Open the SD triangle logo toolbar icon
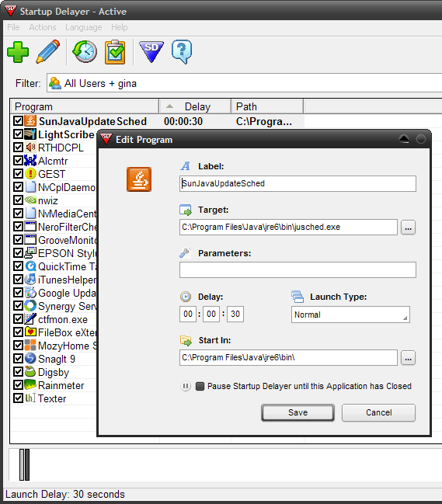Viewport: 442px width, 504px height. 151,51
